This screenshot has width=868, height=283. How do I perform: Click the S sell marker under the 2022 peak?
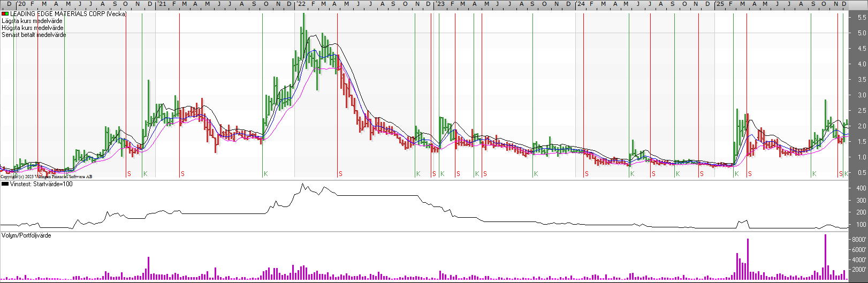pyautogui.click(x=340, y=174)
